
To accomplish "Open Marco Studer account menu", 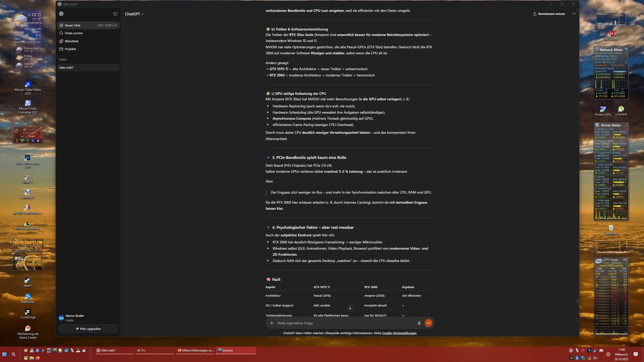I will click(75, 318).
